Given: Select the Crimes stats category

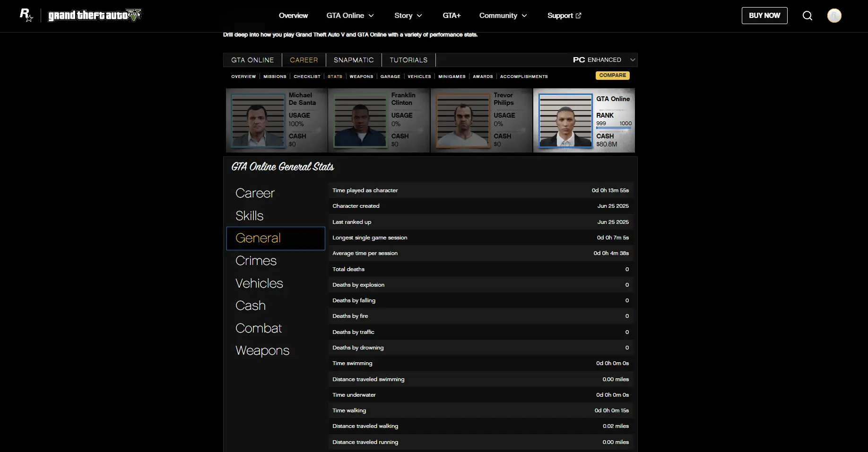Looking at the screenshot, I should pos(256,261).
